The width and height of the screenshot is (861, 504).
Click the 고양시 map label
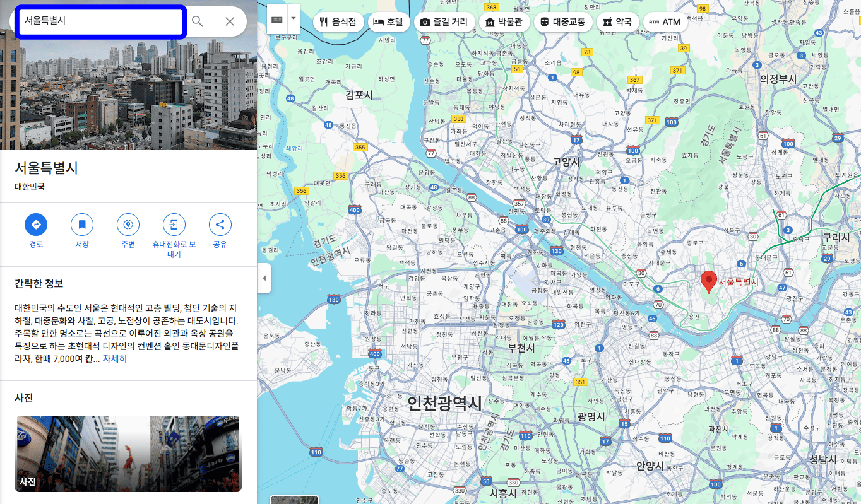click(x=566, y=161)
